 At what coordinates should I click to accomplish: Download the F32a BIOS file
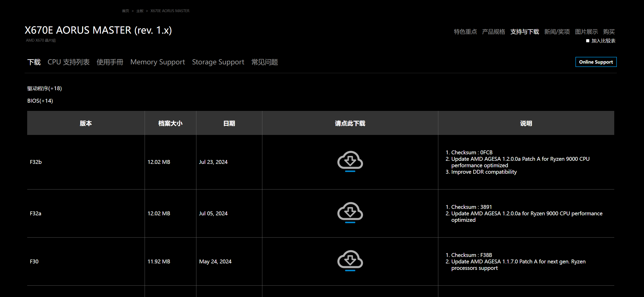click(x=350, y=213)
